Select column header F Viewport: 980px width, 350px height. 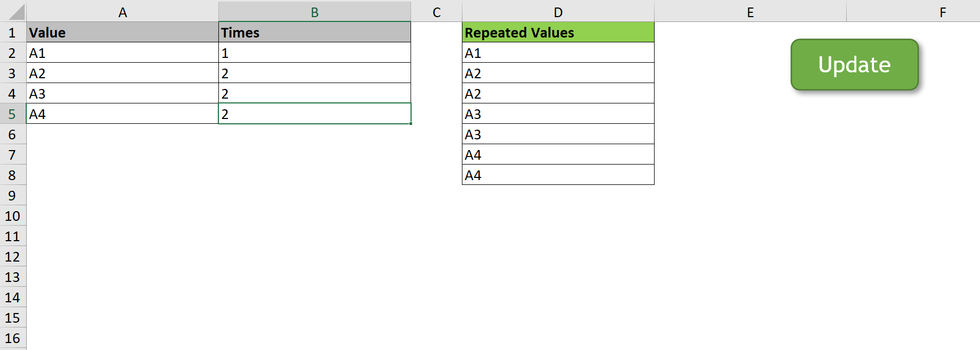tap(941, 12)
